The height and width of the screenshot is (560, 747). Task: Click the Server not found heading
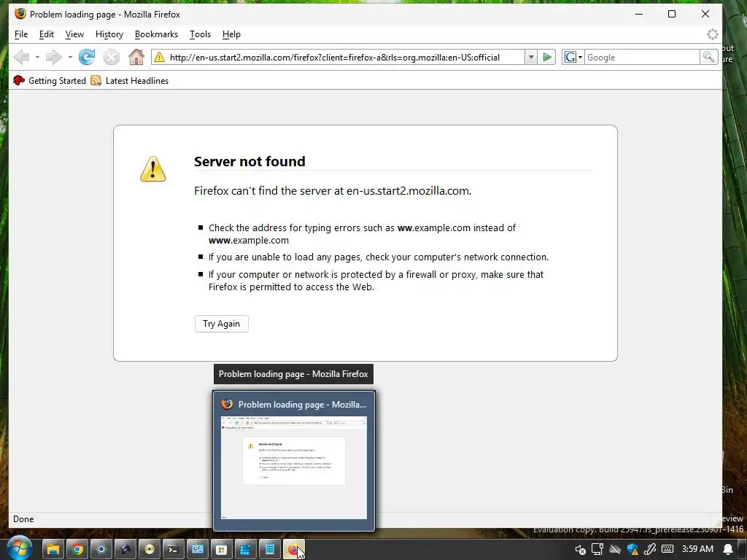click(249, 161)
